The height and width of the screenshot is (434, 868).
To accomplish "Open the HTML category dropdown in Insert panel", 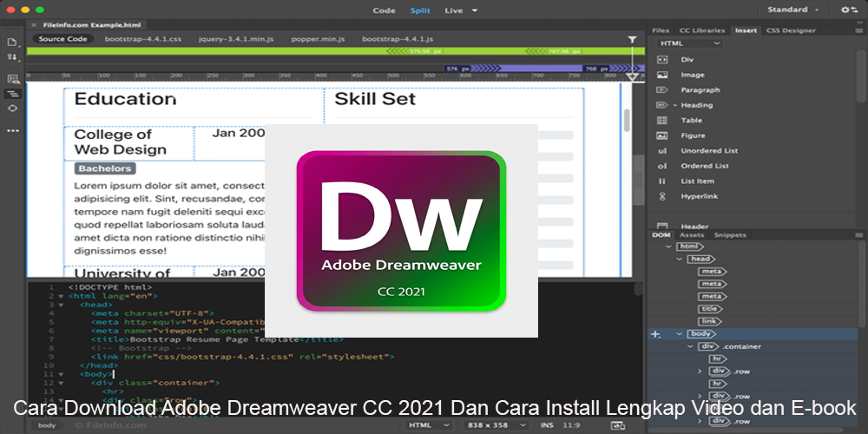I will click(690, 43).
